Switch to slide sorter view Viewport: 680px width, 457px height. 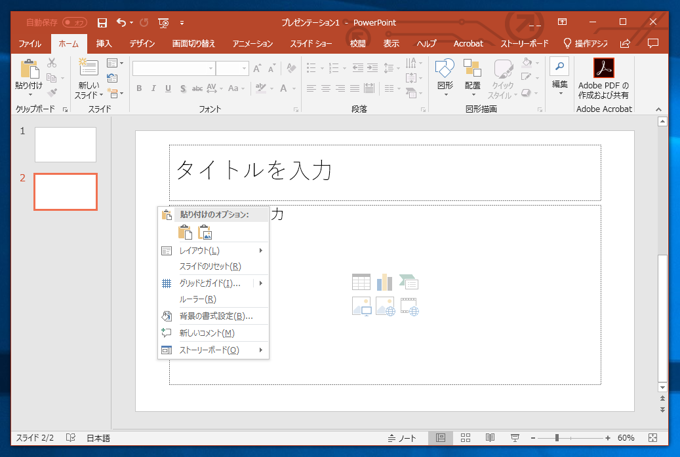[x=464, y=438]
